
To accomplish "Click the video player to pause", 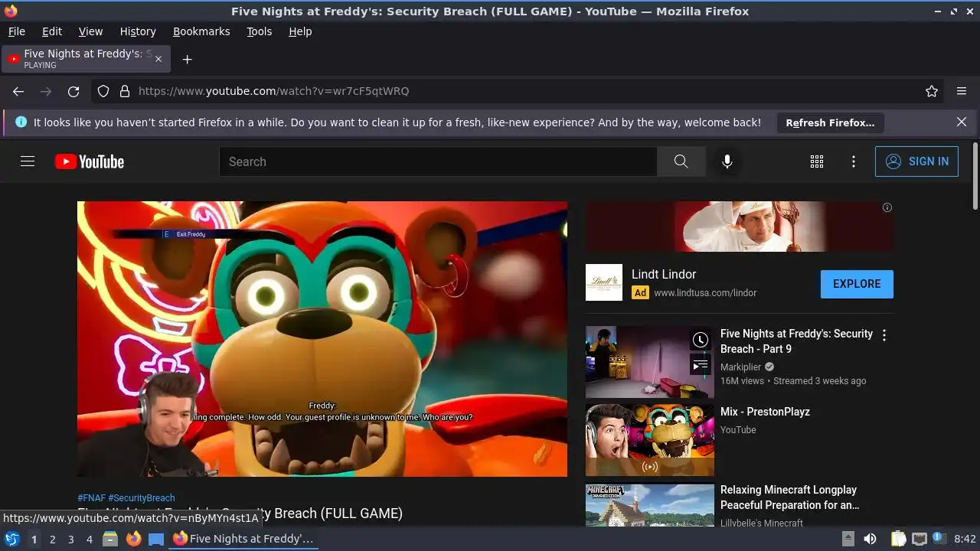I will [322, 338].
